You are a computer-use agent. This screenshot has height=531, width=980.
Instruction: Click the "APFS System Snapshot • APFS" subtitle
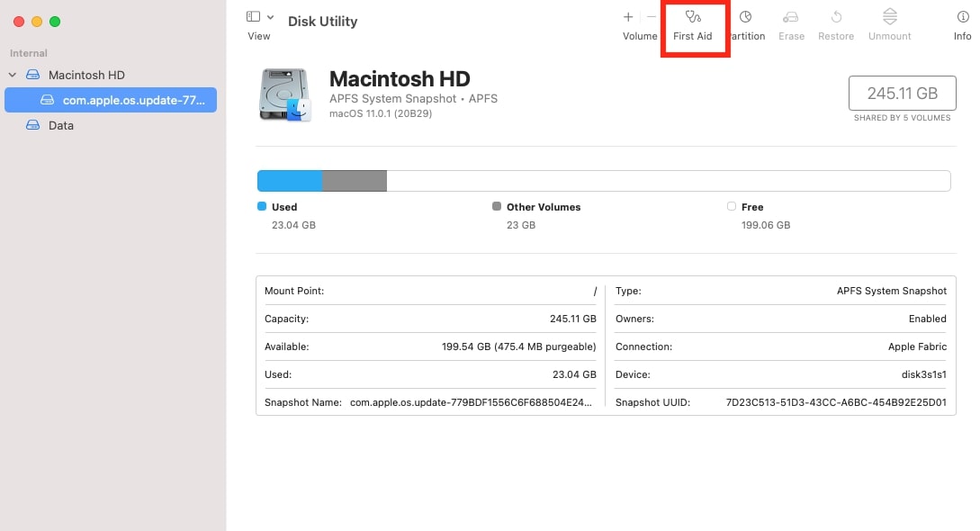coord(413,99)
